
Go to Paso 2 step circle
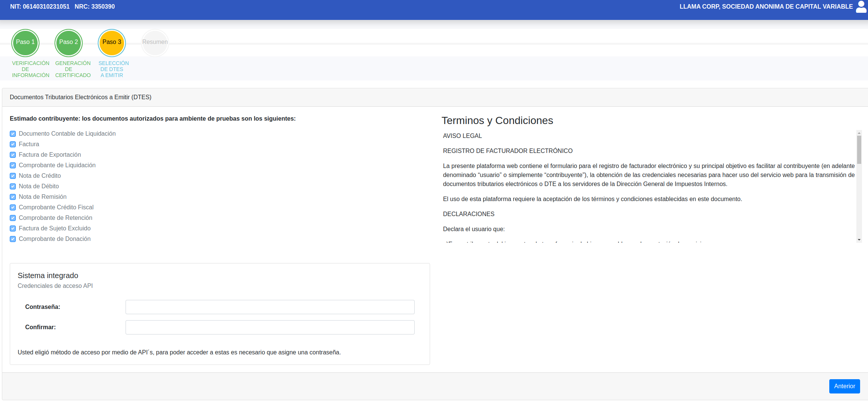click(68, 42)
